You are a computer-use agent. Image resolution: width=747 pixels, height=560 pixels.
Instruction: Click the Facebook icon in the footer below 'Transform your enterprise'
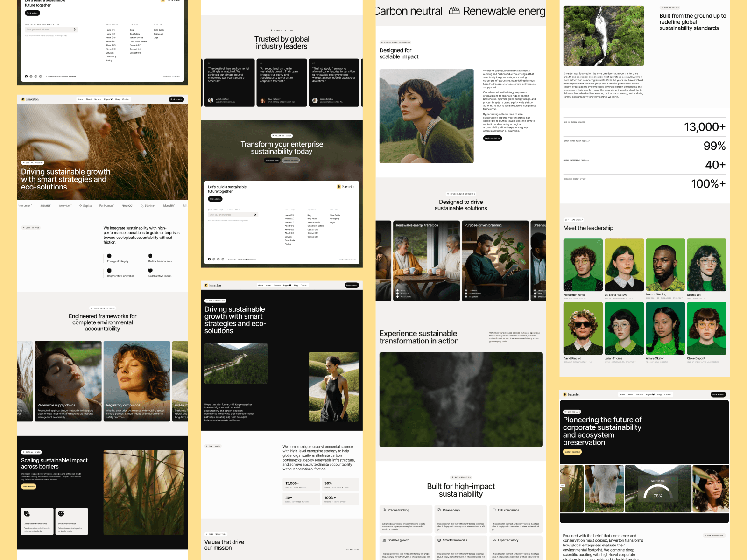point(209,259)
